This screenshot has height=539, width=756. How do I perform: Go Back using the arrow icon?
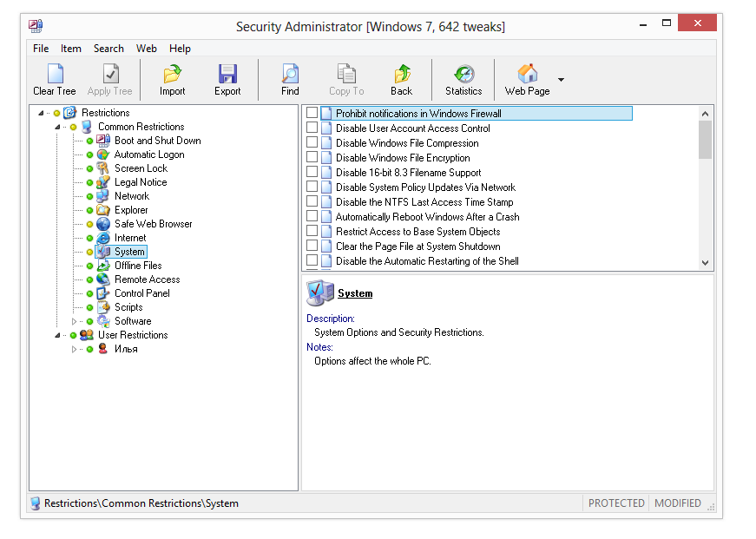(402, 74)
